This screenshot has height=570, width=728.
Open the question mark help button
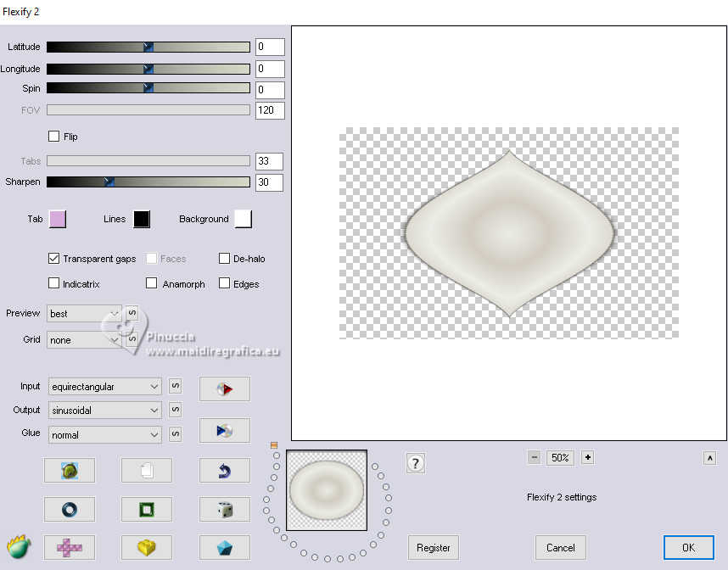coord(416,463)
